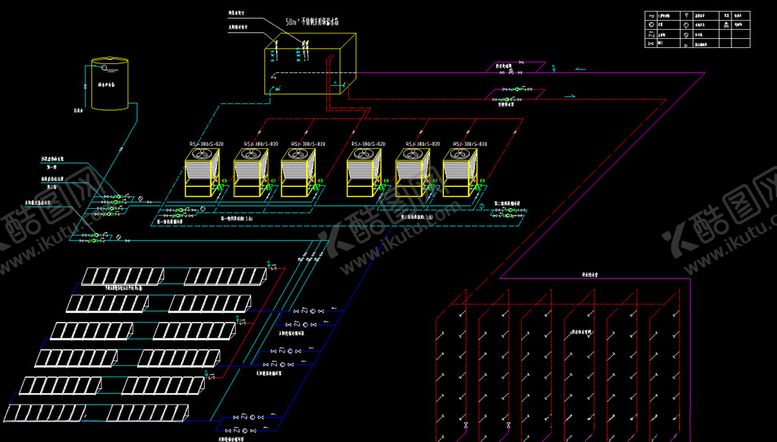The height and width of the screenshot is (442, 777).
Task: Select the rightmost heat pump unit
Action: (x=461, y=171)
